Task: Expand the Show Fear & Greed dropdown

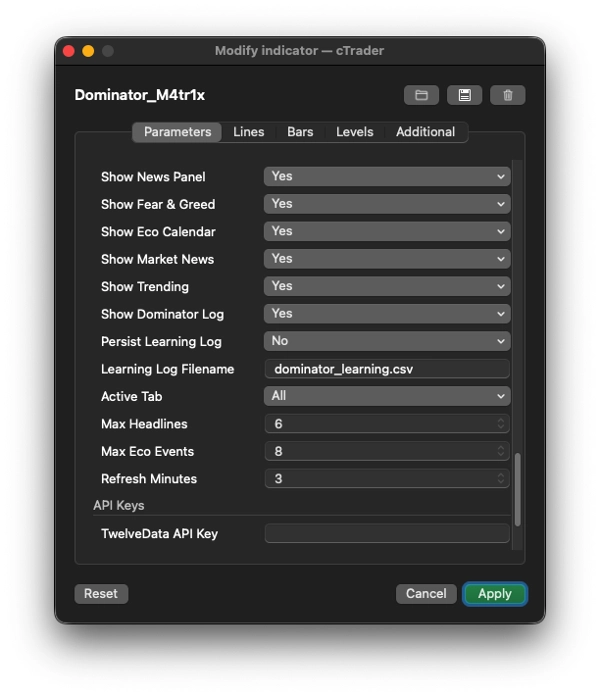Action: (387, 204)
